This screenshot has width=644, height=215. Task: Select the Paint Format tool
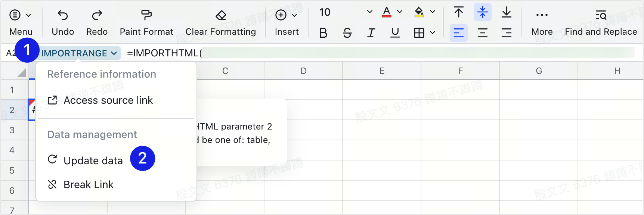click(146, 16)
